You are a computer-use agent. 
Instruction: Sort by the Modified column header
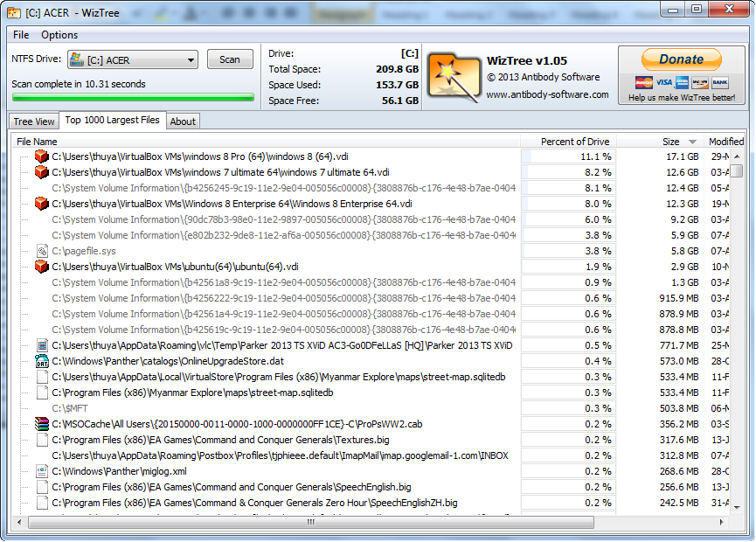pos(726,142)
